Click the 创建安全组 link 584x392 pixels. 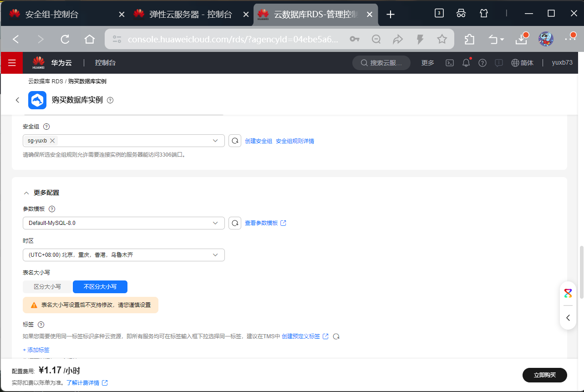click(259, 141)
